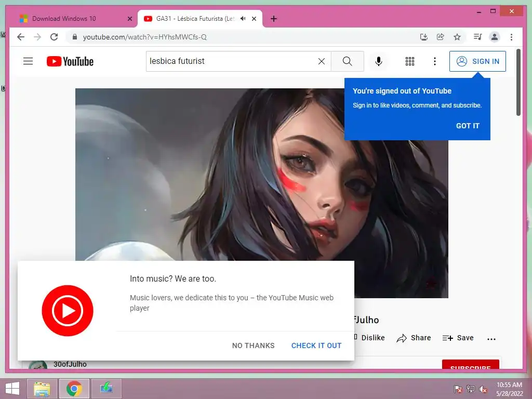Bookmark this tab with star
Image resolution: width=532 pixels, height=399 pixels.
tap(457, 37)
